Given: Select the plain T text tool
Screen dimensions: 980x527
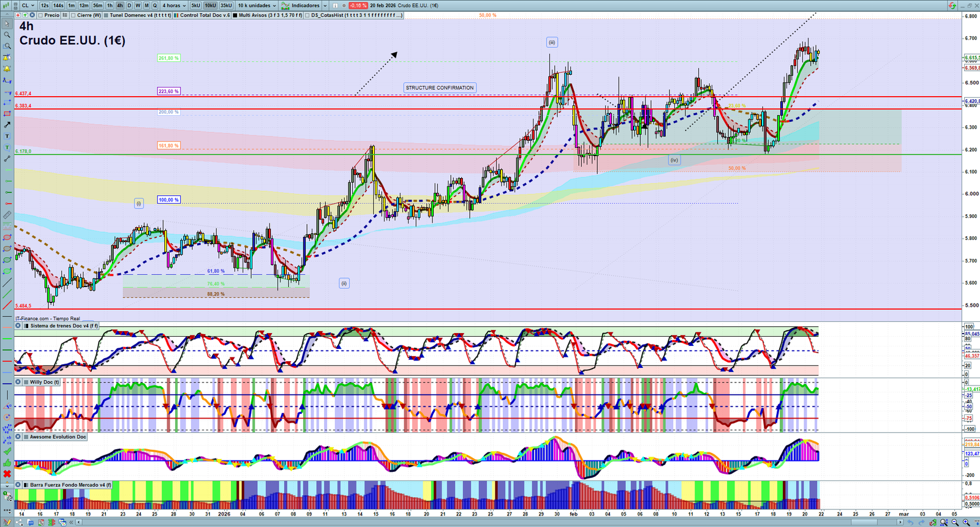Looking at the screenshot, I should pos(7,136).
